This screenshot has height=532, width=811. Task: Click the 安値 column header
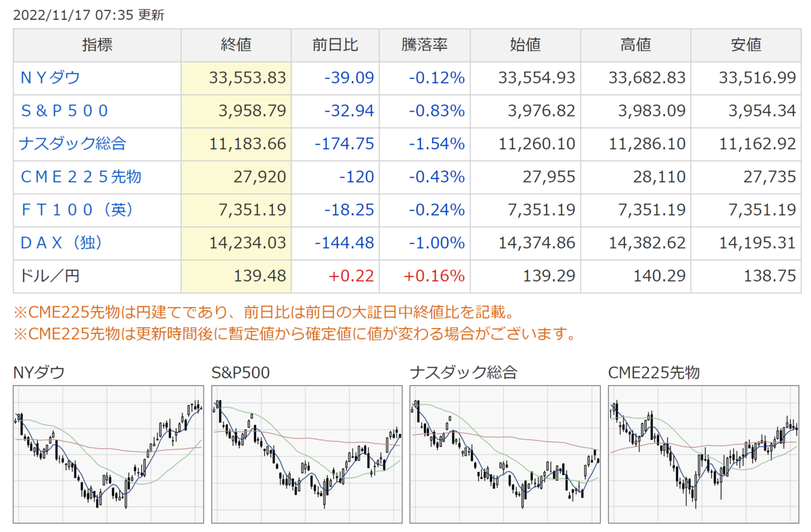tap(746, 45)
